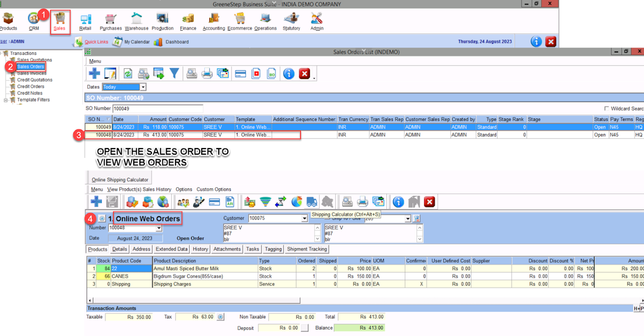Click the Quick Links link
This screenshot has width=644, height=336.
96,42
